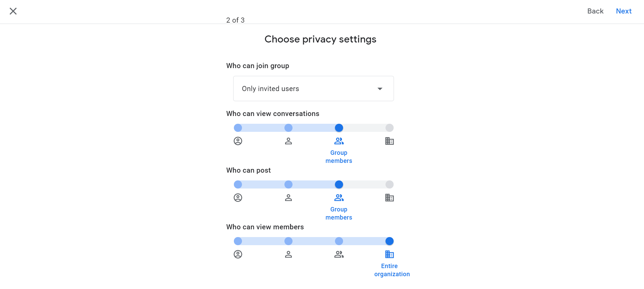Select the single-person icon under Who can view members
644x289 pixels.
(288, 254)
